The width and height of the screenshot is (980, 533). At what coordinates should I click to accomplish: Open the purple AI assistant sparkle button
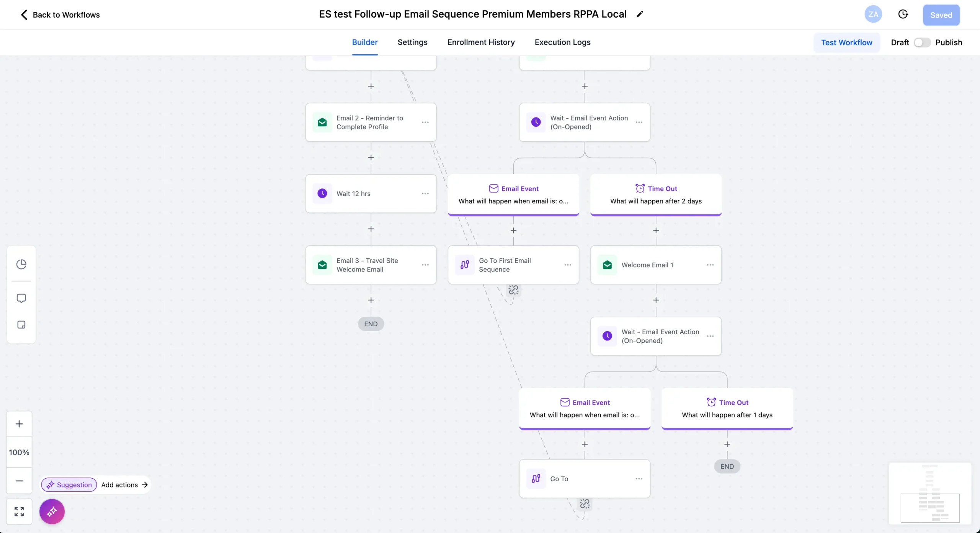coord(52,512)
